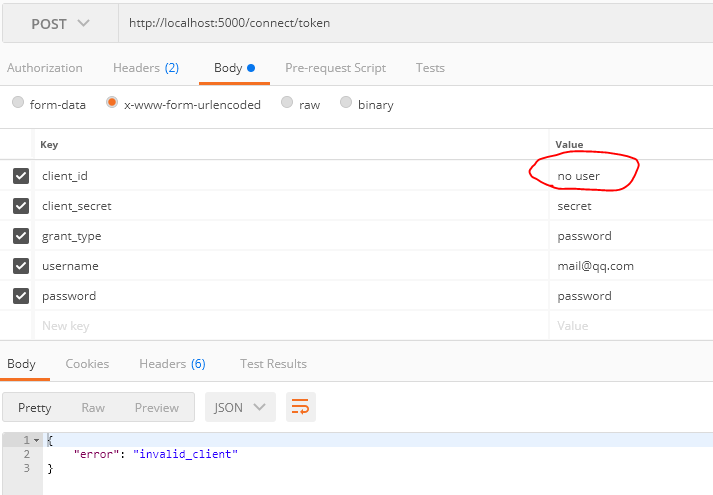Uncheck the password row checkbox
The height and width of the screenshot is (495, 713).
point(21,296)
